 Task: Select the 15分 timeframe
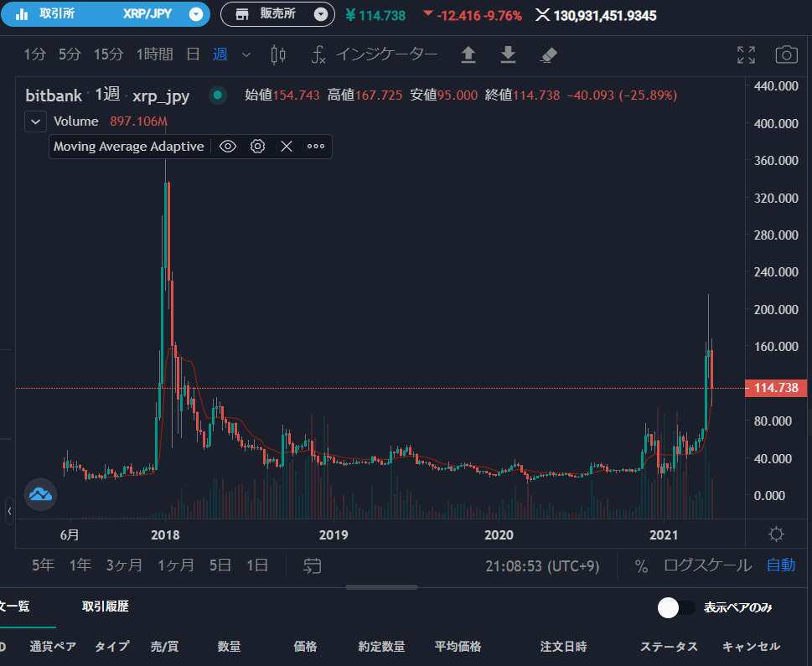108,54
